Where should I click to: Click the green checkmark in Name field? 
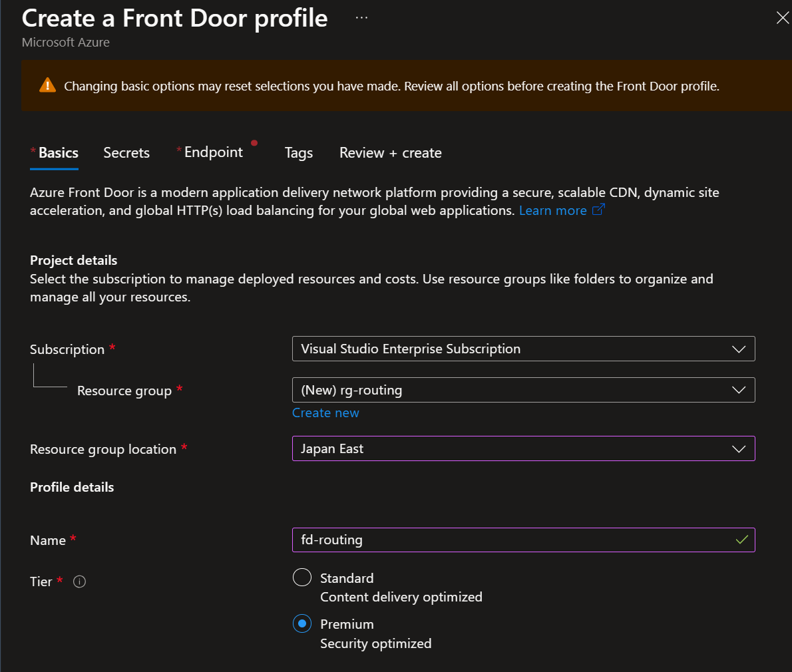tap(741, 540)
